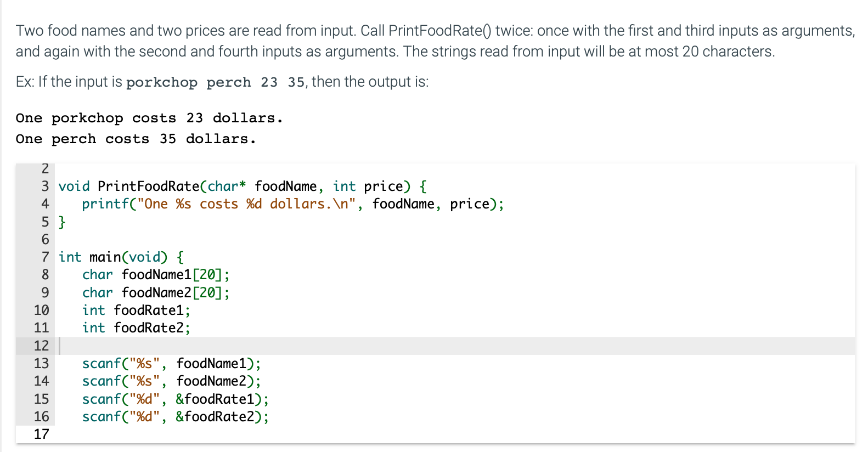The height and width of the screenshot is (452, 868).
Task: Click the instruction paragraph starting "Two food names"
Action: (x=435, y=41)
